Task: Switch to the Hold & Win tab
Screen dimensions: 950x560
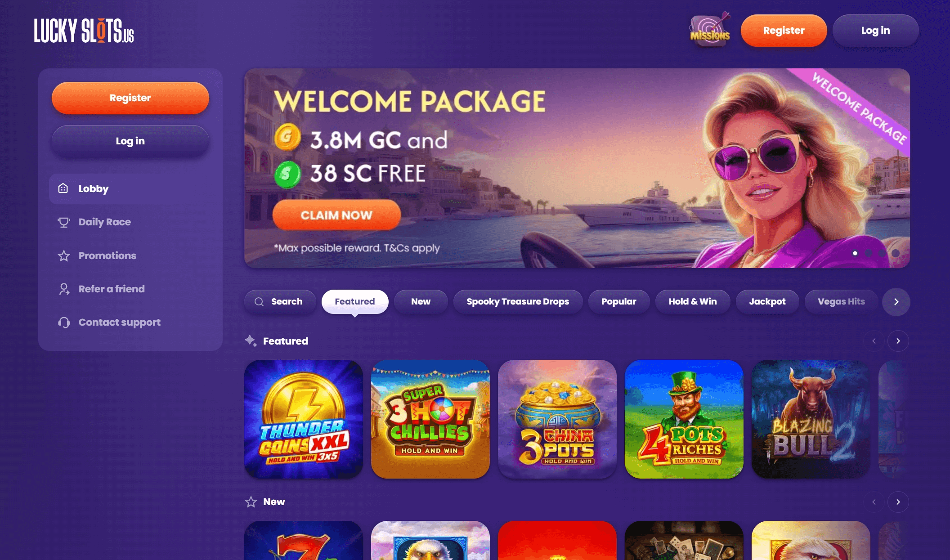Action: pos(693,302)
